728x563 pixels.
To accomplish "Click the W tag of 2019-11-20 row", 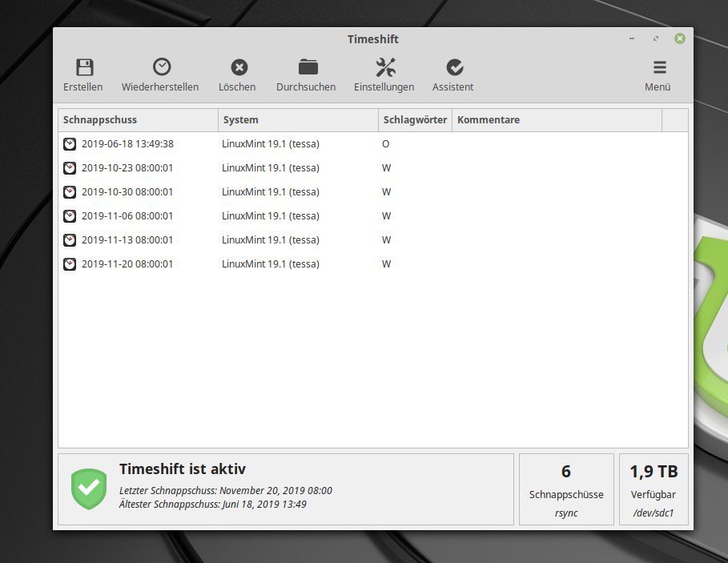I will click(x=386, y=264).
